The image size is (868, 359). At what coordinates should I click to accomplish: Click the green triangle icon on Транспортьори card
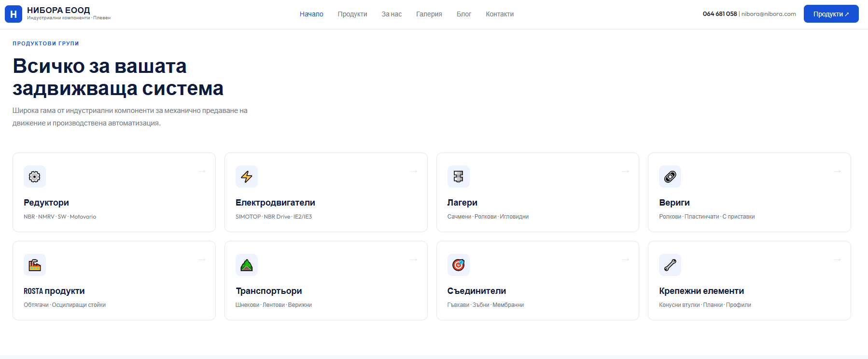click(x=247, y=265)
